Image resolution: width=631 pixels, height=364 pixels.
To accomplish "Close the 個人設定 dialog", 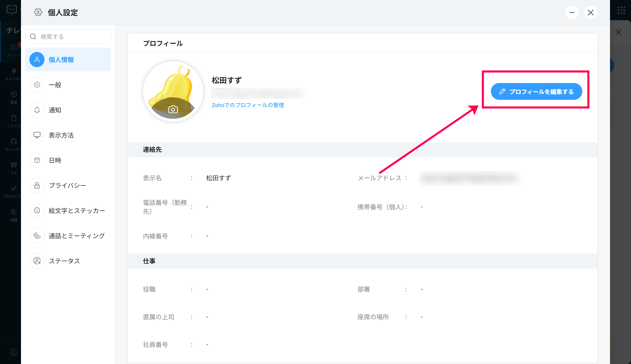I will coord(590,13).
